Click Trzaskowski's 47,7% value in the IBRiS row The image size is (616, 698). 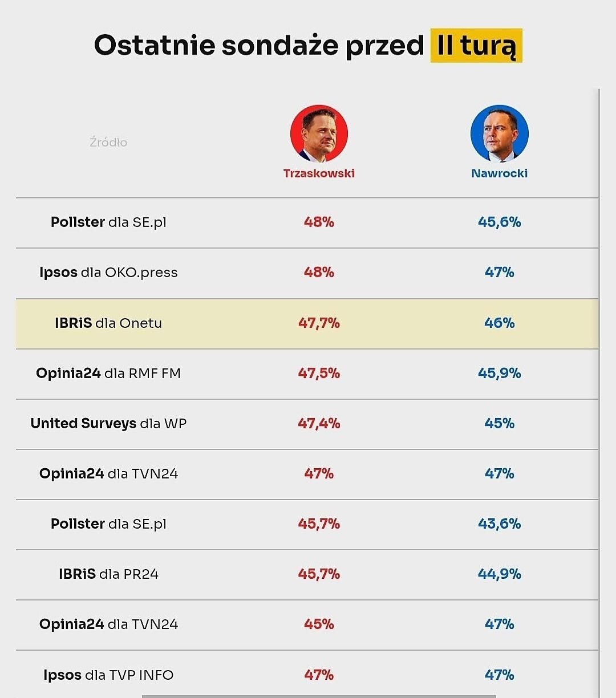point(319,323)
